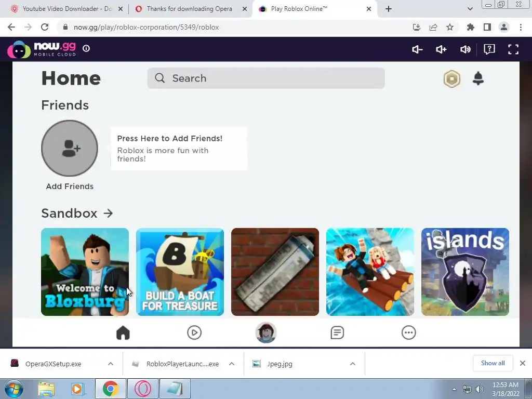Click the now.gg volume up icon
The height and width of the screenshot is (399, 532).
[x=441, y=49]
